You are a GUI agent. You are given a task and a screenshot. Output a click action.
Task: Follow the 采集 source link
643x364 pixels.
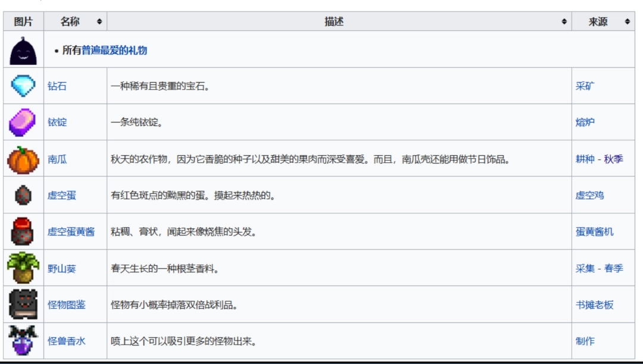click(585, 269)
